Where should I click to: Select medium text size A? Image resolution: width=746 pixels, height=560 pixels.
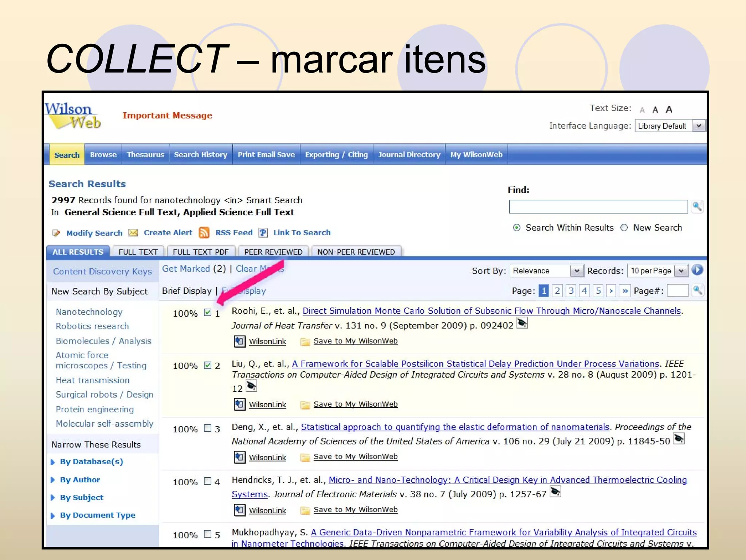click(x=655, y=110)
